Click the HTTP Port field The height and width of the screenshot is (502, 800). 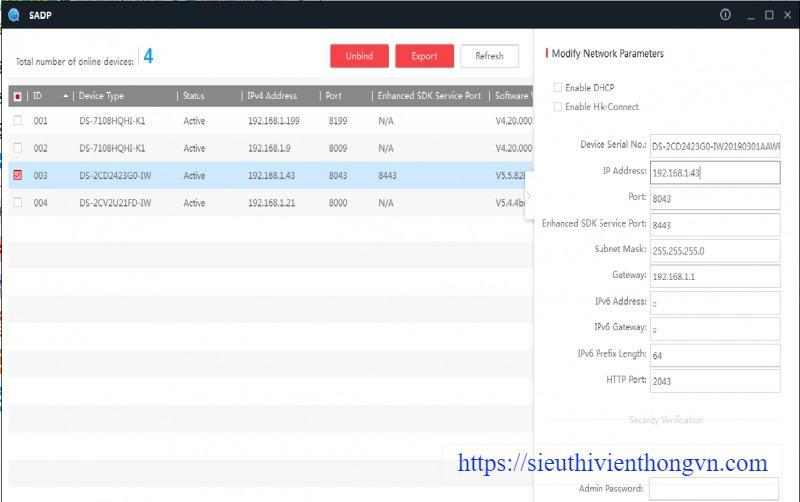click(x=714, y=381)
